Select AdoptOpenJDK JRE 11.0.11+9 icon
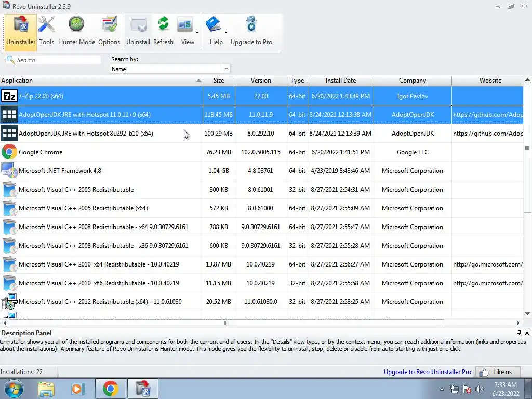Viewport: 532px width, 399px height. [x=9, y=115]
